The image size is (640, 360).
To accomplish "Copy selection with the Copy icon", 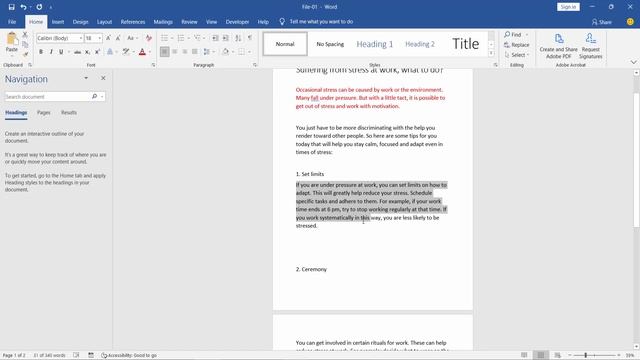I will (25, 44).
